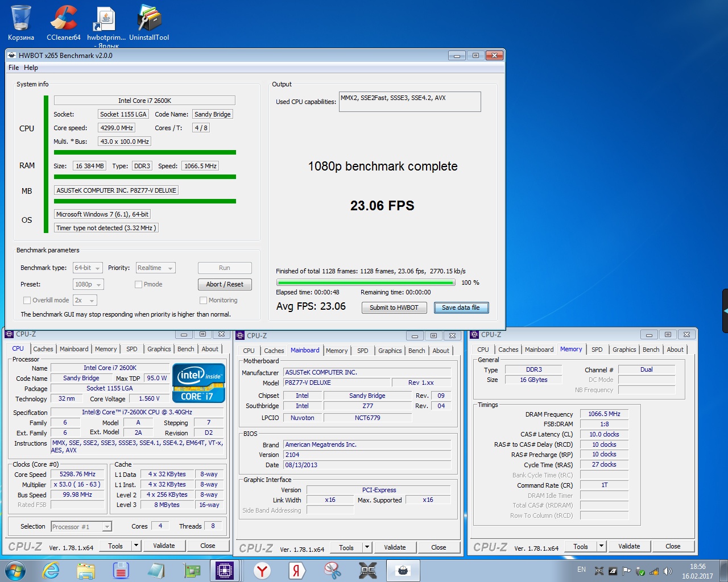Click the EN language indicator in tray
The image size is (728, 582).
581,569
